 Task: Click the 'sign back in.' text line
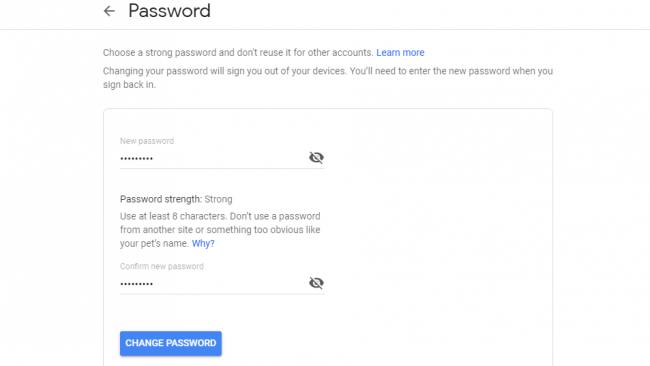[x=129, y=85]
